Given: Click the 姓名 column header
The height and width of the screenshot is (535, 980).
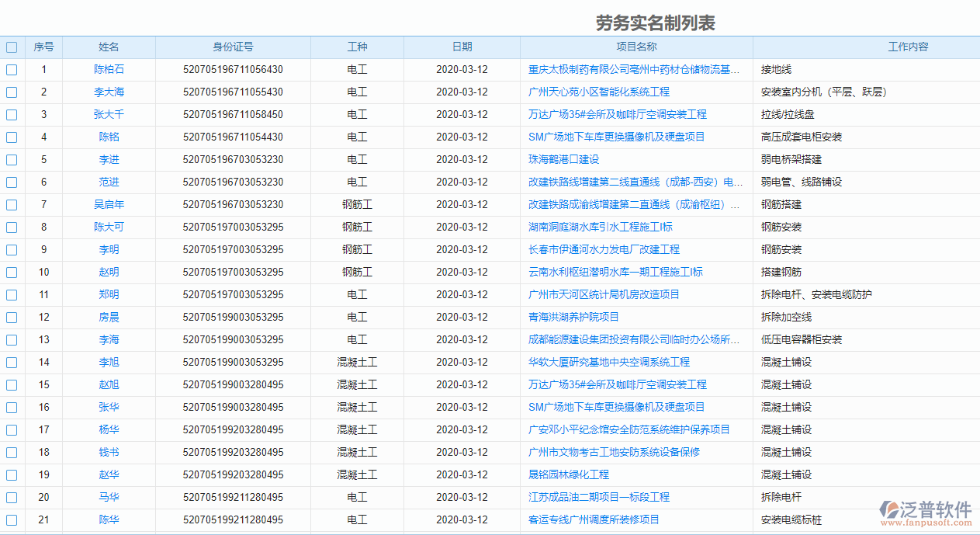Looking at the screenshot, I should click(x=109, y=47).
